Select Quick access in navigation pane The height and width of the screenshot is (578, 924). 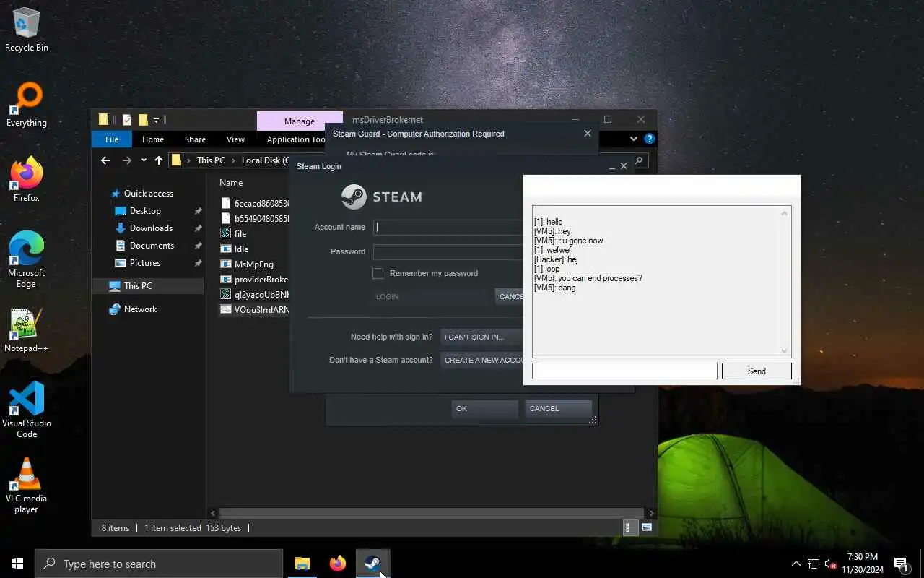[x=149, y=194]
